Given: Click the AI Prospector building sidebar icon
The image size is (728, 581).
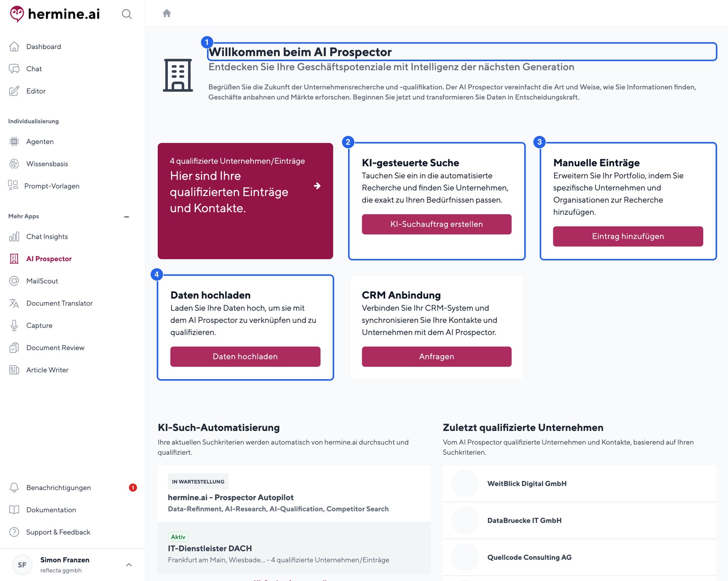Looking at the screenshot, I should pos(14,259).
